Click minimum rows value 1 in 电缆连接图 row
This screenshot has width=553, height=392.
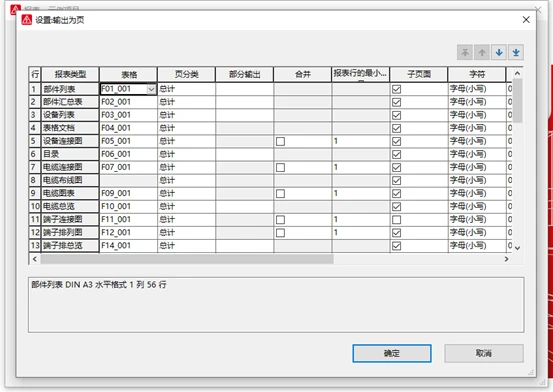tap(360, 167)
